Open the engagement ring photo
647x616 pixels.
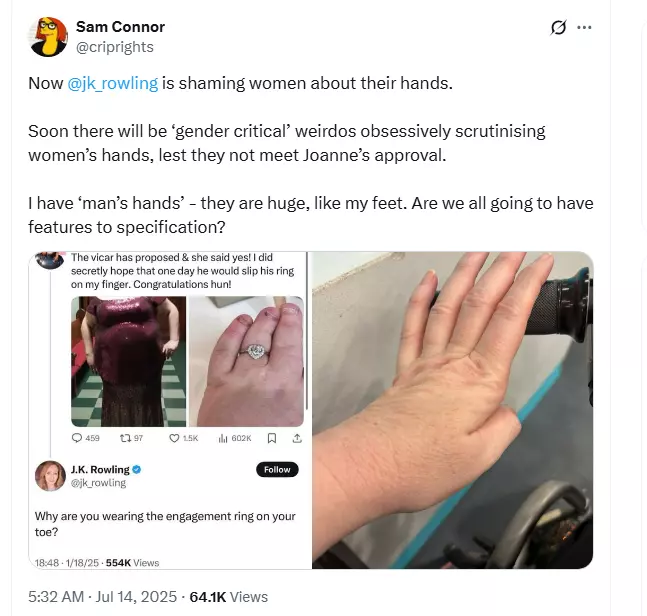click(246, 361)
